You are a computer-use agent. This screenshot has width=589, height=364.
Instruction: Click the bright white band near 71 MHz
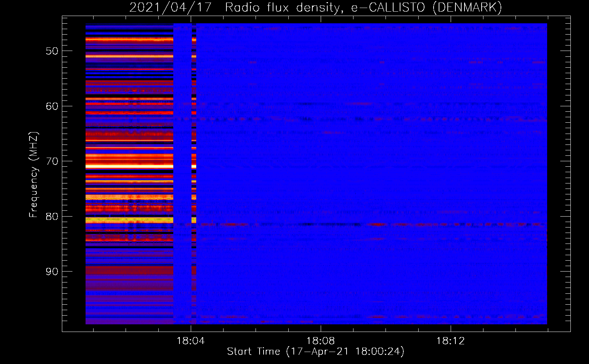(129, 166)
